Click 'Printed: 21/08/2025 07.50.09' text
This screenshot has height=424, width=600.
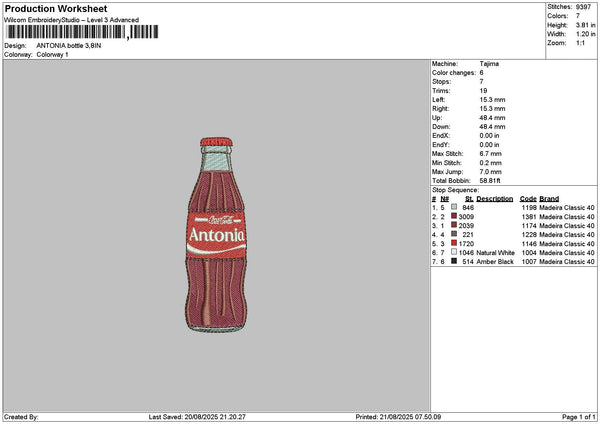pyautogui.click(x=398, y=417)
